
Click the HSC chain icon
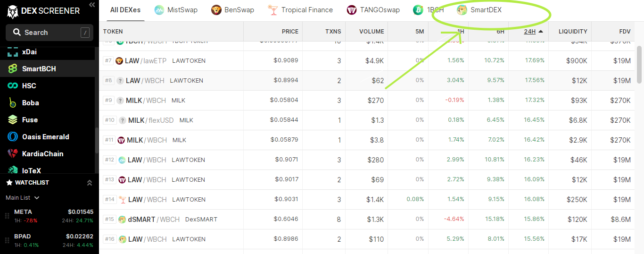tap(13, 86)
